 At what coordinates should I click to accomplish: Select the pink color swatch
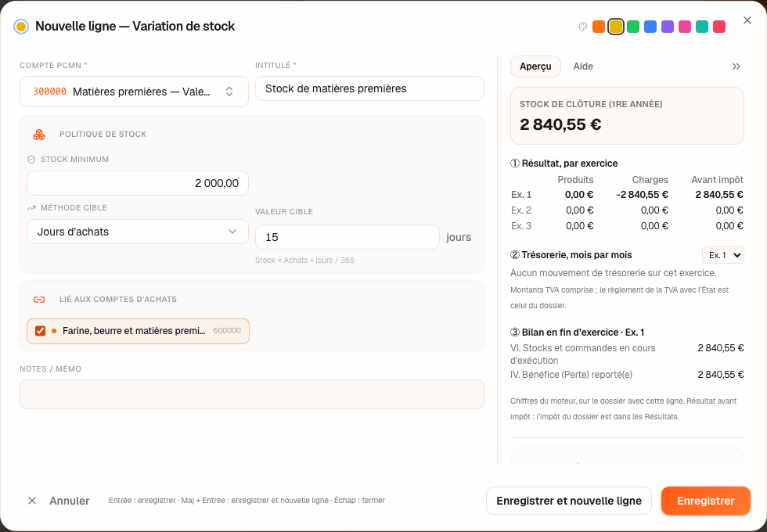click(685, 27)
